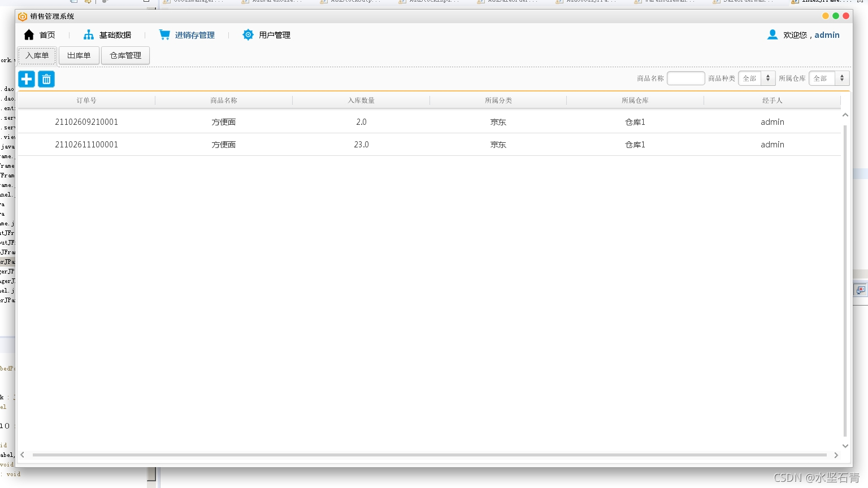868x488 pixels.
Task: Switch to the 出库单 tab
Action: (x=79, y=55)
